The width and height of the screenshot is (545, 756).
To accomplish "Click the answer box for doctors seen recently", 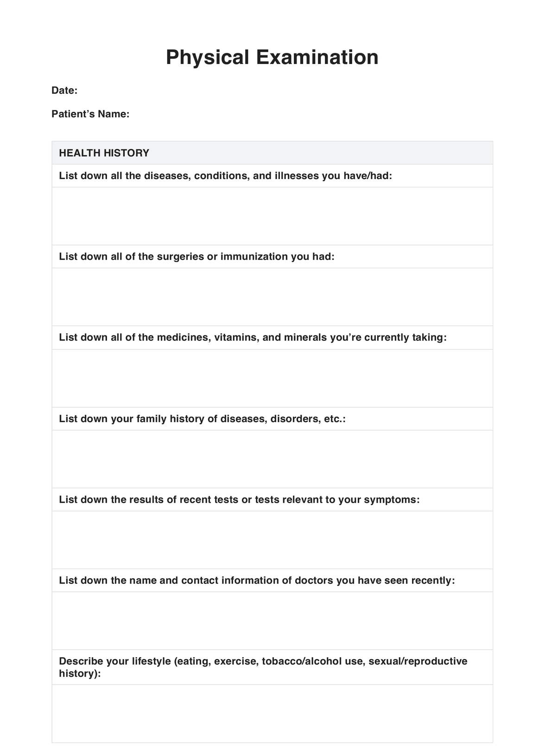I will 272,621.
